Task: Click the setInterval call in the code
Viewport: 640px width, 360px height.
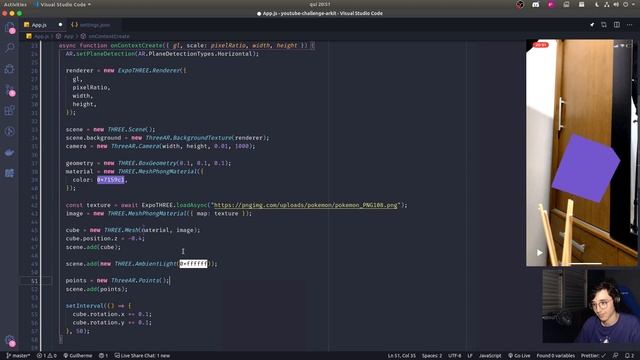Action: [85, 306]
